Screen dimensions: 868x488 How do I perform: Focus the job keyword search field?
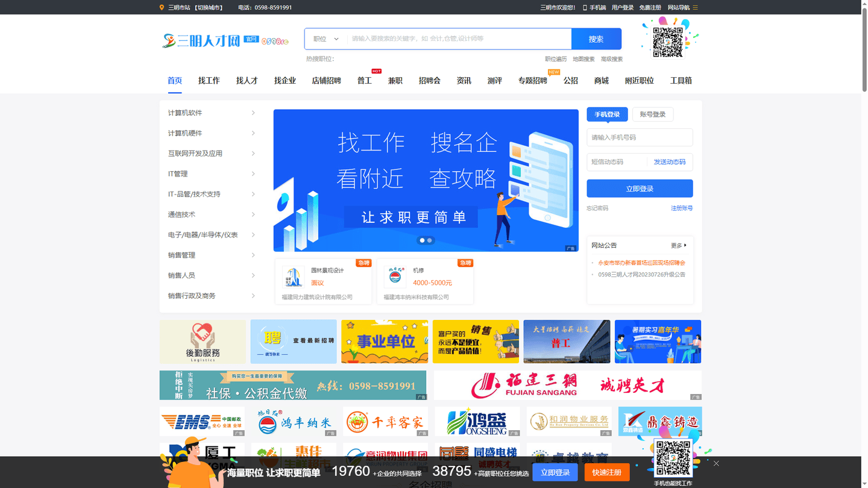[459, 39]
